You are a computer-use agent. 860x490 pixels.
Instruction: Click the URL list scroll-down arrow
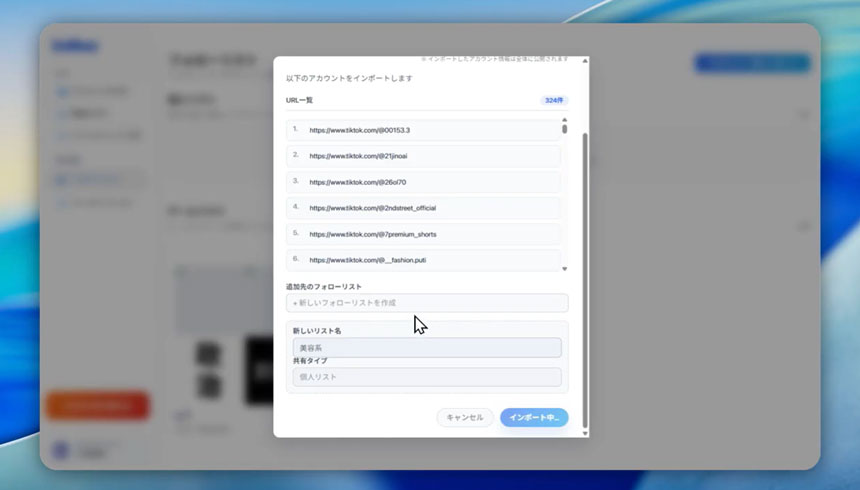click(564, 269)
